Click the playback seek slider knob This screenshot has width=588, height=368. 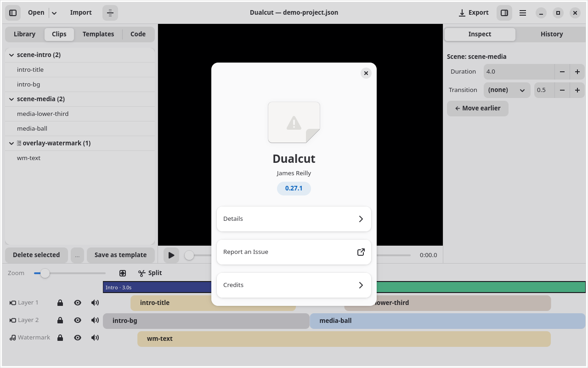(189, 255)
